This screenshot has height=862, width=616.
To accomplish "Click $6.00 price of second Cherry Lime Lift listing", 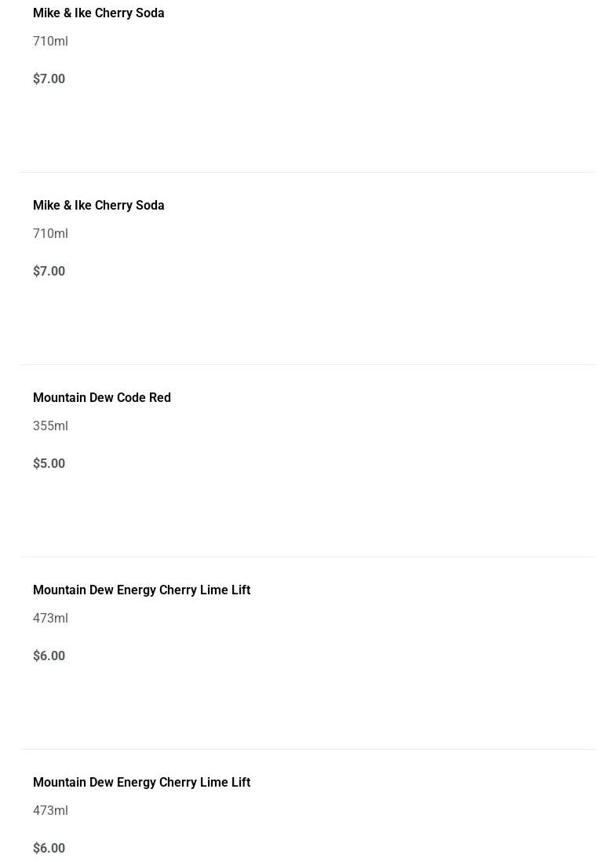I will click(x=49, y=849).
